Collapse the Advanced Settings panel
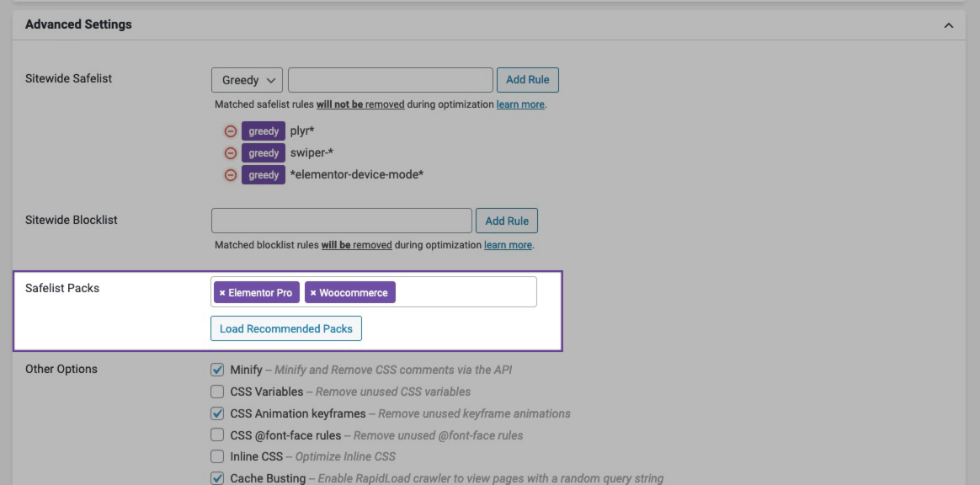This screenshot has width=980, height=485. [x=949, y=25]
